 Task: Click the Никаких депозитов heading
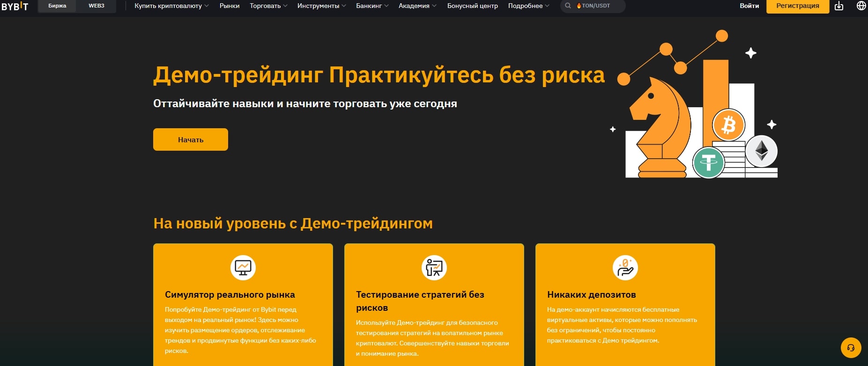(x=592, y=295)
